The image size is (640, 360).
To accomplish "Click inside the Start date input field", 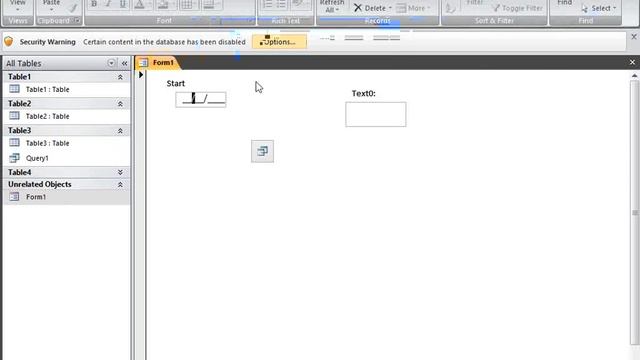I will (201, 100).
